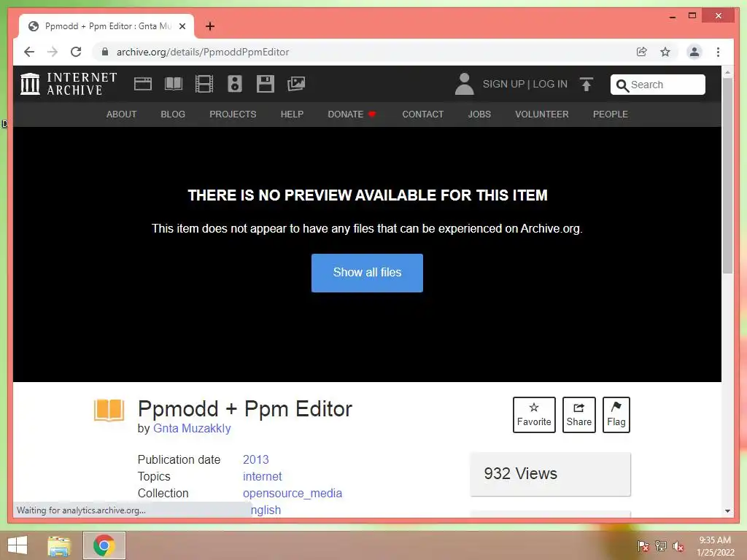Add item to Favorite
The width and height of the screenshot is (747, 560).
[534, 415]
